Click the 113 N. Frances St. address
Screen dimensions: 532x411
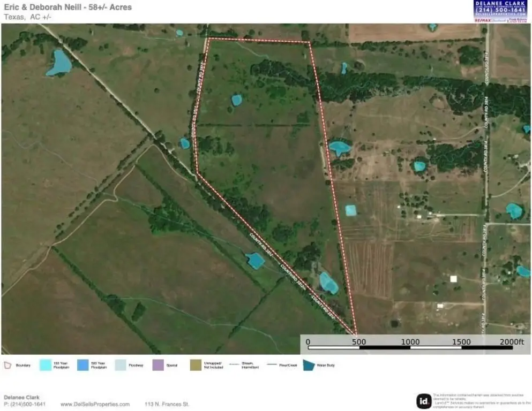(x=167, y=405)
